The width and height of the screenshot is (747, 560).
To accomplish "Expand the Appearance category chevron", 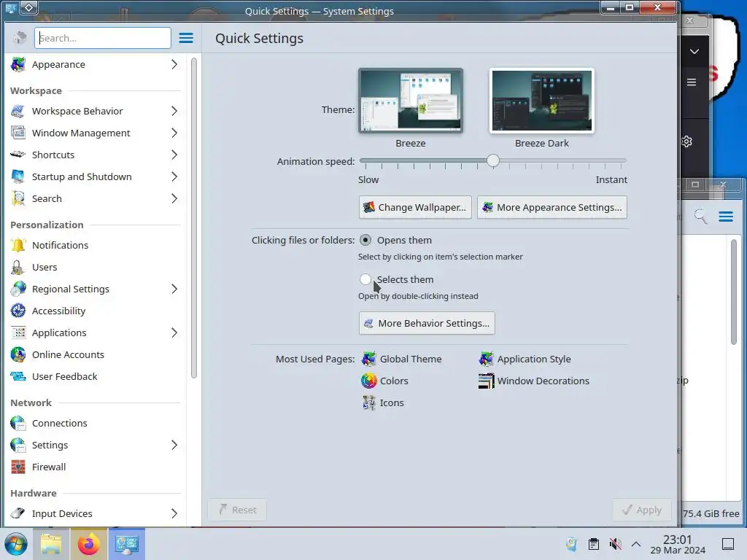I will point(174,64).
